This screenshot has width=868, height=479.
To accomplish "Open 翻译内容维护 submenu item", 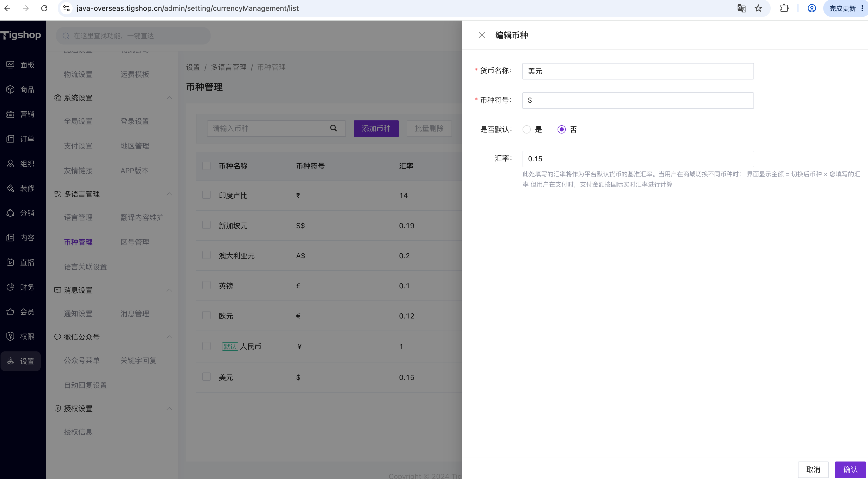I will pyautogui.click(x=142, y=218).
